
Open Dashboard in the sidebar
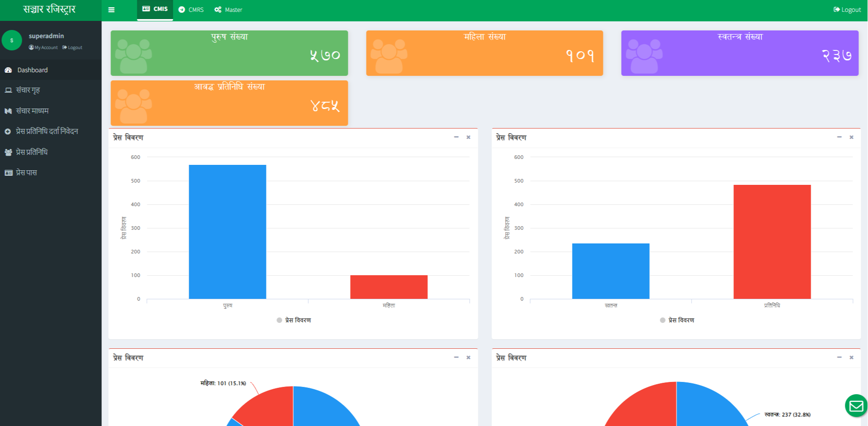pos(50,70)
